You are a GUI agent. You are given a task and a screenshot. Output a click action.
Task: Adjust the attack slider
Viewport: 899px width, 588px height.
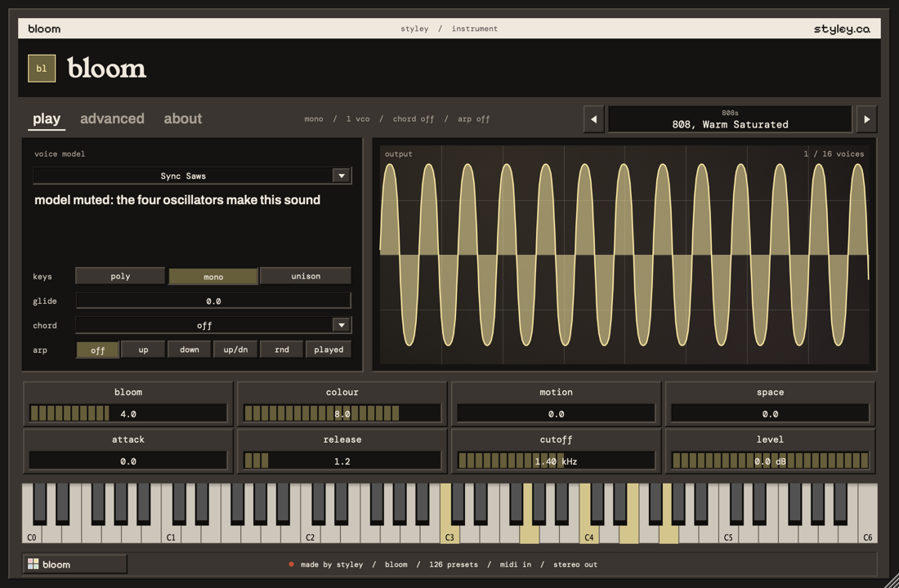127,461
